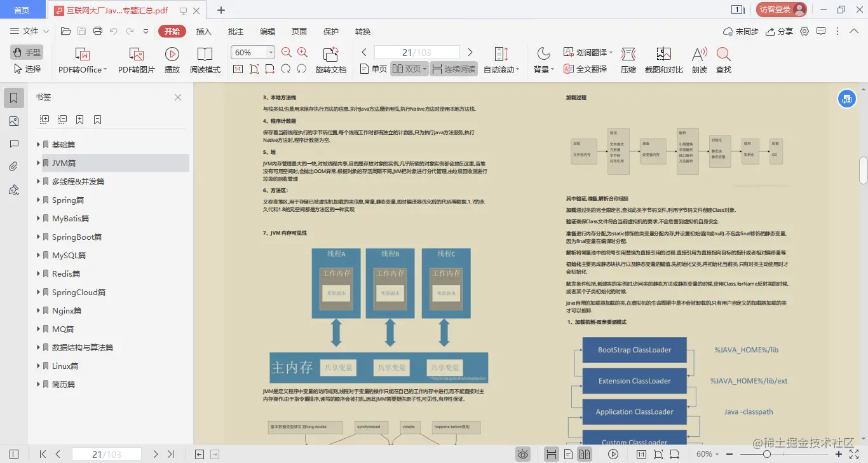The image size is (868, 463).
Task: Click the feedback message icon top right
Action: click(821, 31)
